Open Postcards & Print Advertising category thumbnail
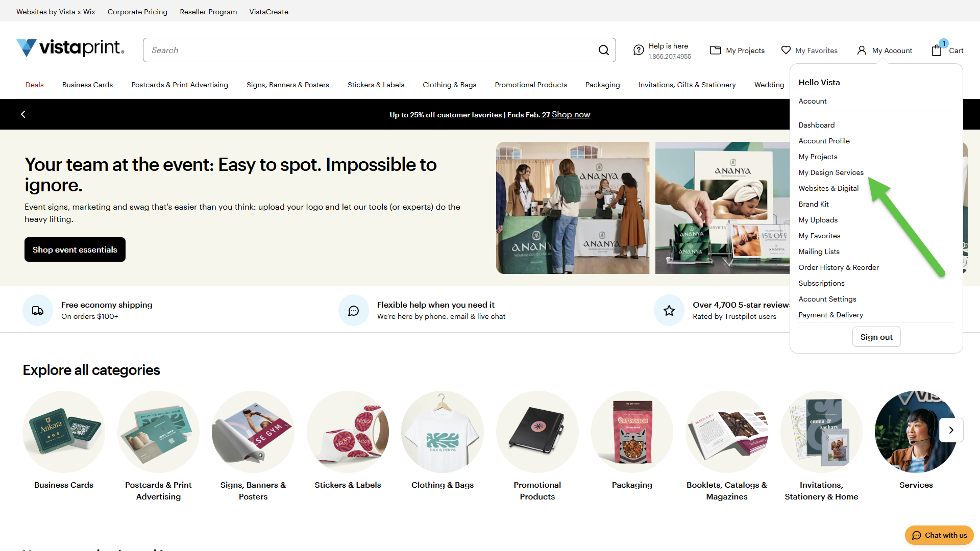Viewport: 980px width, 551px height. (158, 432)
